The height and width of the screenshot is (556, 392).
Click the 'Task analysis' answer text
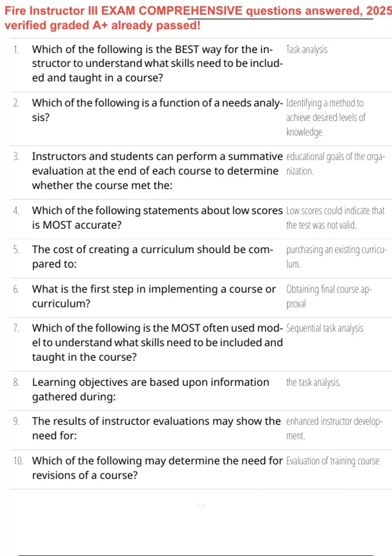[x=306, y=49]
